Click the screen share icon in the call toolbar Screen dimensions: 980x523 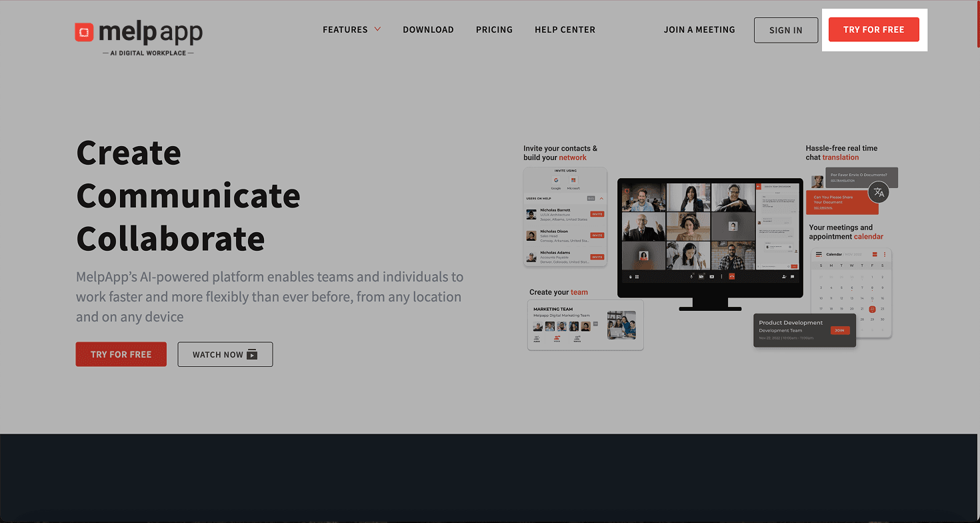[712, 277]
